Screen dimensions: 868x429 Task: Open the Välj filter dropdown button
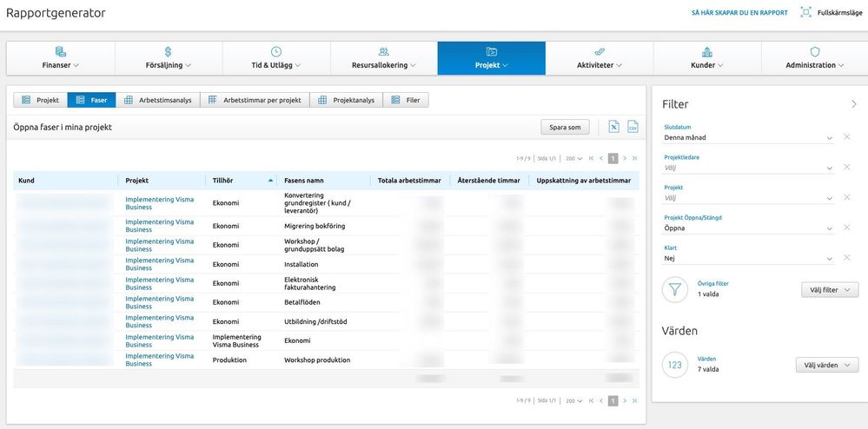point(830,289)
